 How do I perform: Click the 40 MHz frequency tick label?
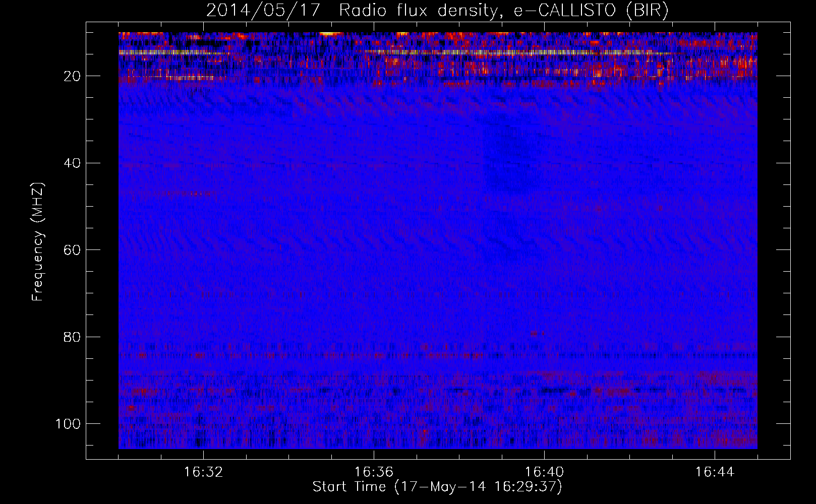(73, 163)
